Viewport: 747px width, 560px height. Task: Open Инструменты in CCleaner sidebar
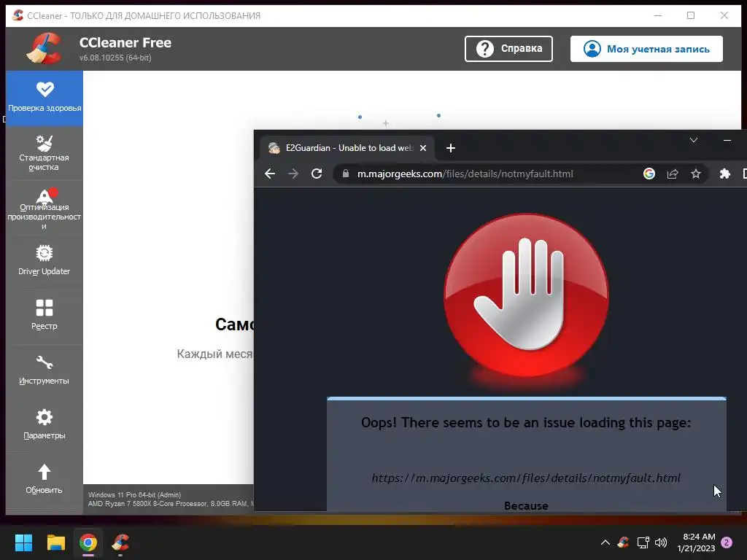tap(44, 370)
